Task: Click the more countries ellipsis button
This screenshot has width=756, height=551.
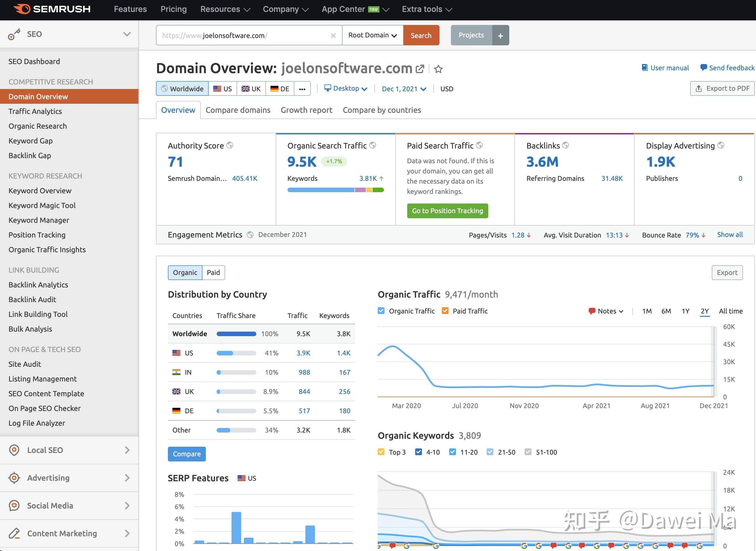Action: [x=302, y=89]
